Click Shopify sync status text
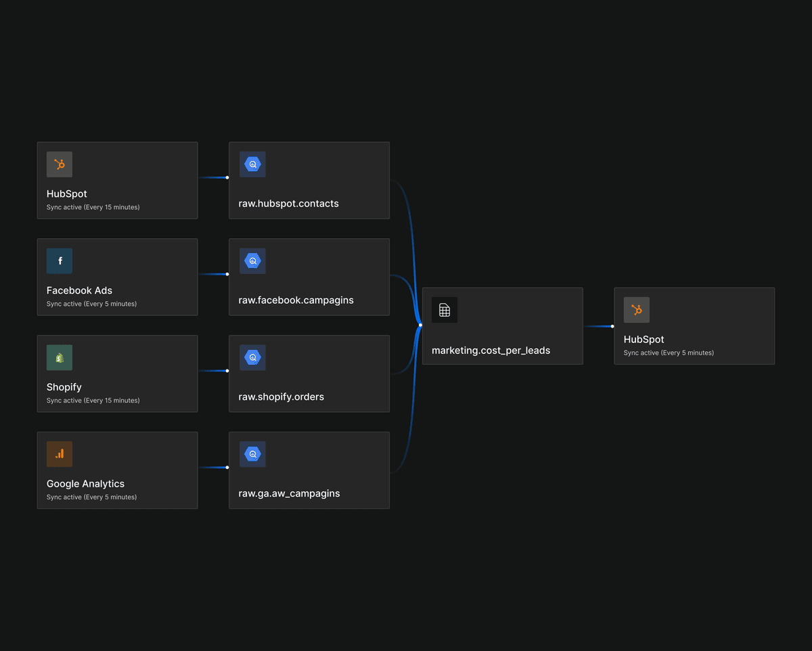Viewport: 812px width, 651px height. tap(93, 401)
